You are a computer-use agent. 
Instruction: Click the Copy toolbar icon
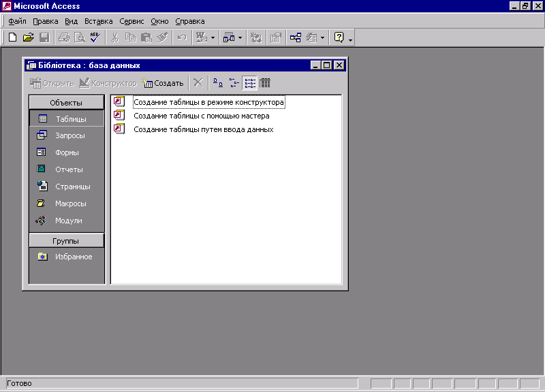click(130, 37)
